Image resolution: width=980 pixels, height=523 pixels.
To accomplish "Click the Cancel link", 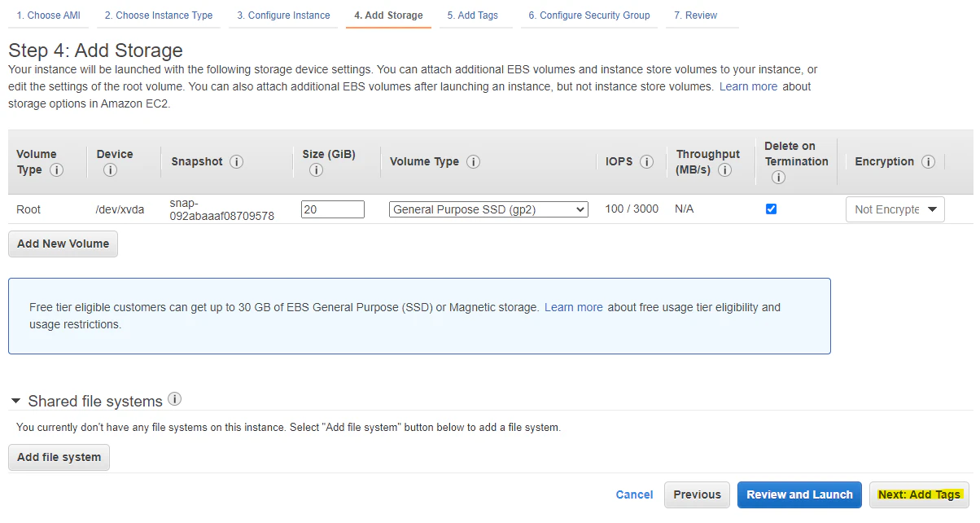I will point(634,494).
